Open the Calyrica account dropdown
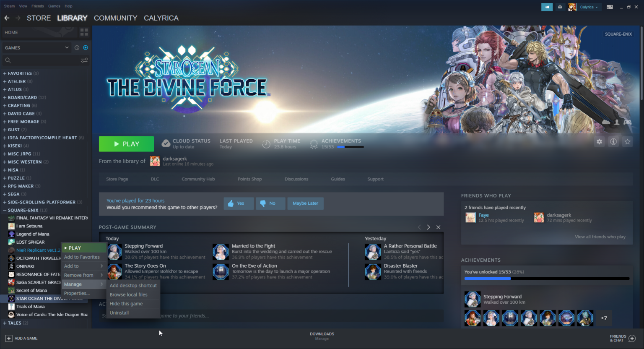644x349 pixels. 589,7
